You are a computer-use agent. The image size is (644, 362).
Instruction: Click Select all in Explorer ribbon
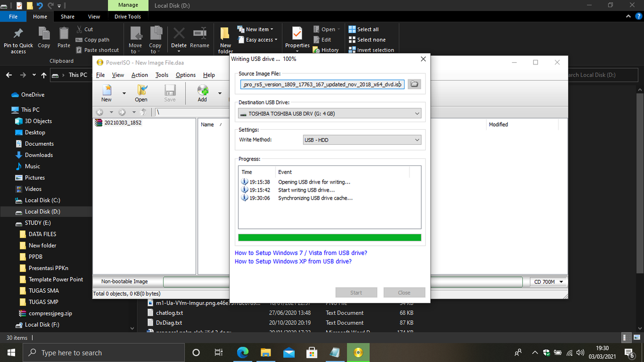[363, 29]
